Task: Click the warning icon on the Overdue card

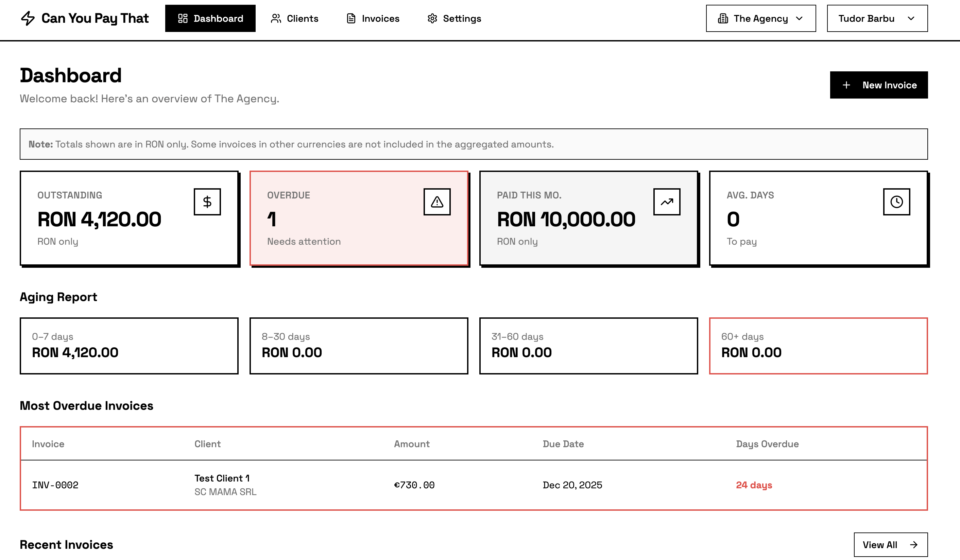Action: tap(436, 202)
